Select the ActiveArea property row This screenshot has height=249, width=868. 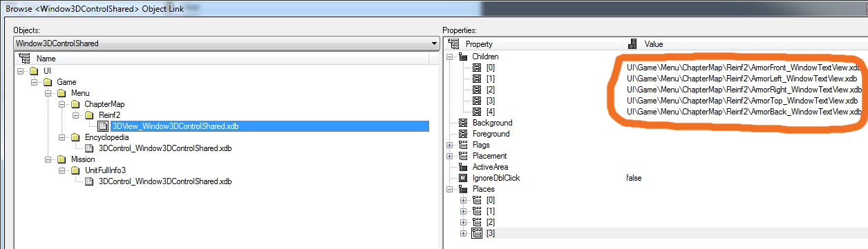click(489, 167)
